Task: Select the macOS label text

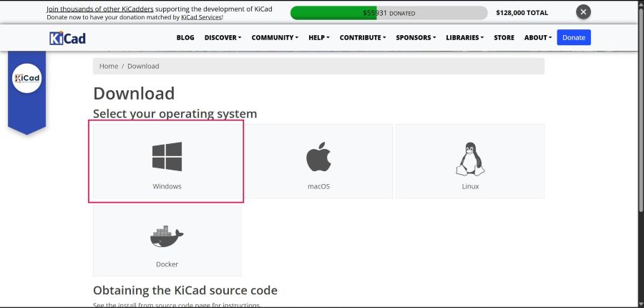Action: click(318, 186)
